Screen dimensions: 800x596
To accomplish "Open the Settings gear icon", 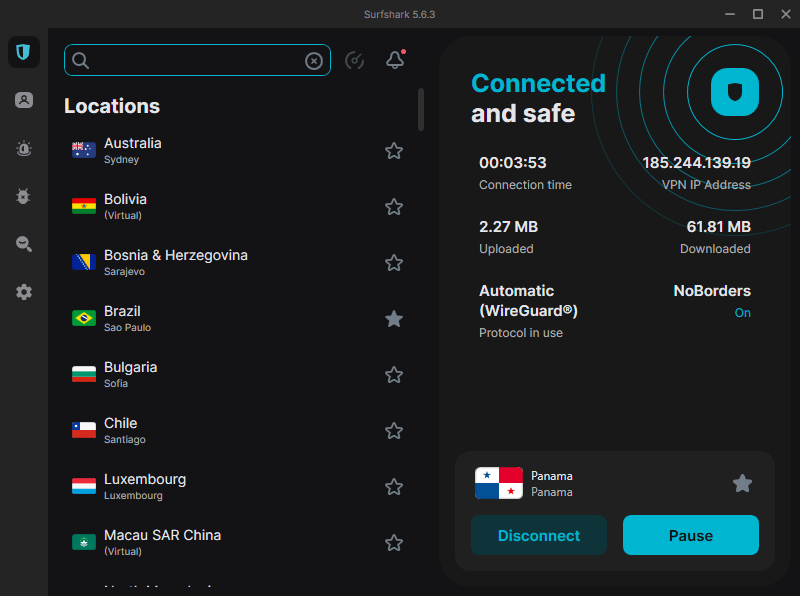I will coord(23,292).
